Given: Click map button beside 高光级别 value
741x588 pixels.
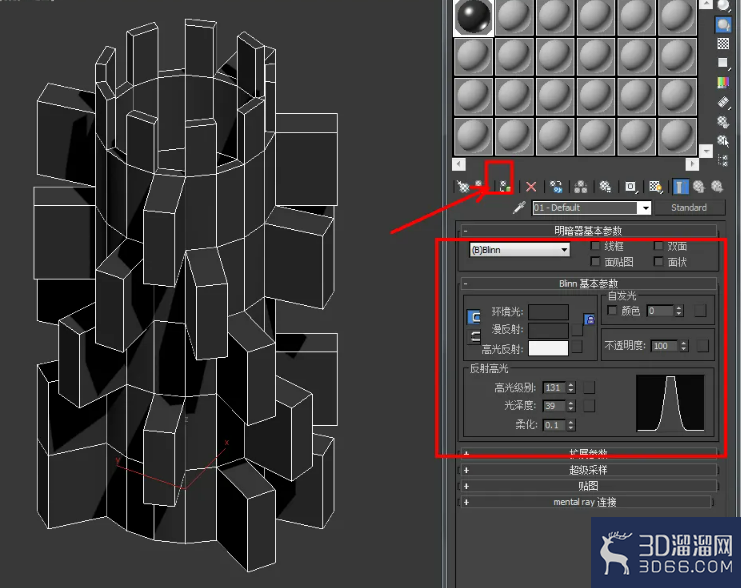Looking at the screenshot, I should coord(589,388).
